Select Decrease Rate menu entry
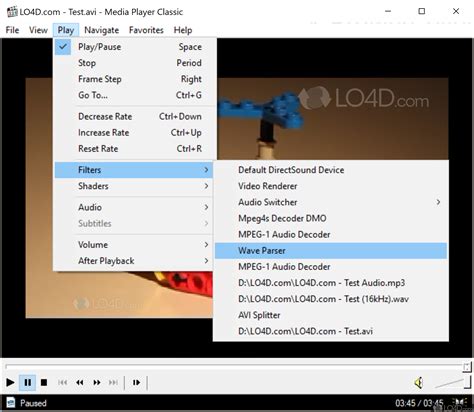Screen dimensions: 474x412 click(x=135, y=116)
